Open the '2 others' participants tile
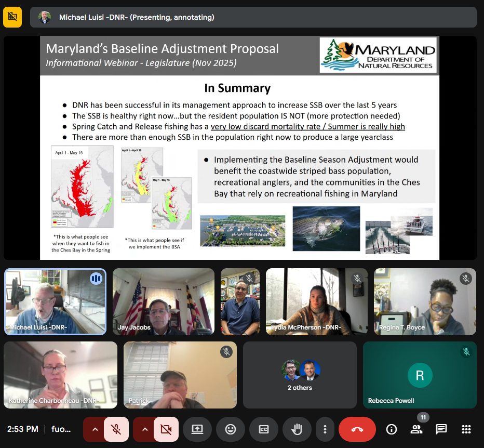 tap(300, 375)
